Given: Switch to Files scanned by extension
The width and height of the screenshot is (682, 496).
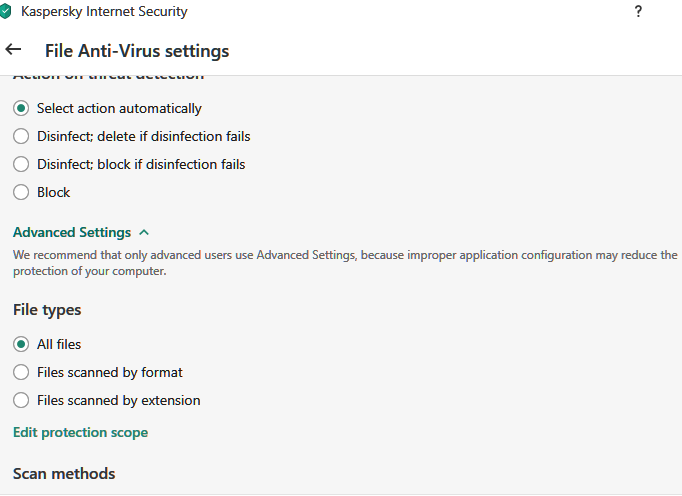Looking at the screenshot, I should pyautogui.click(x=21, y=400).
